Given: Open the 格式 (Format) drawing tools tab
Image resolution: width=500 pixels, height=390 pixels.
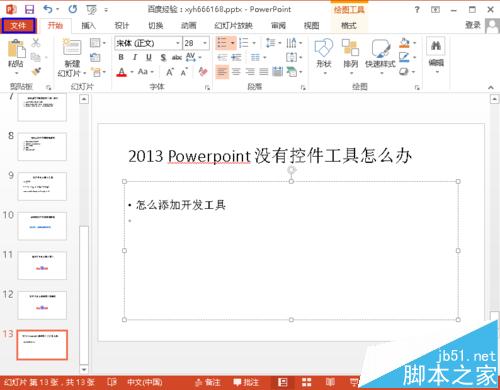Looking at the screenshot, I should click(349, 26).
